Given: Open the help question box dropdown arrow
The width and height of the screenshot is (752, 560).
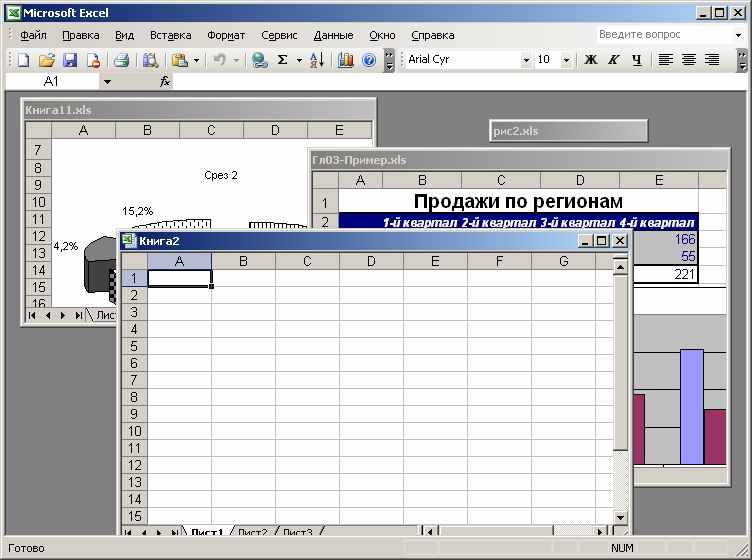Looking at the screenshot, I should (x=739, y=35).
